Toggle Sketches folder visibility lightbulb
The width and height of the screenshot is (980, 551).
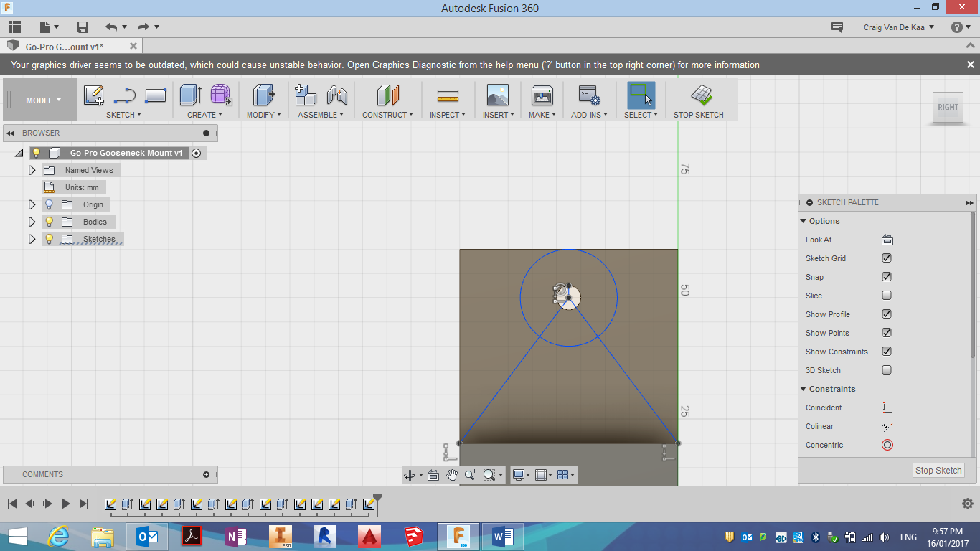(49, 239)
